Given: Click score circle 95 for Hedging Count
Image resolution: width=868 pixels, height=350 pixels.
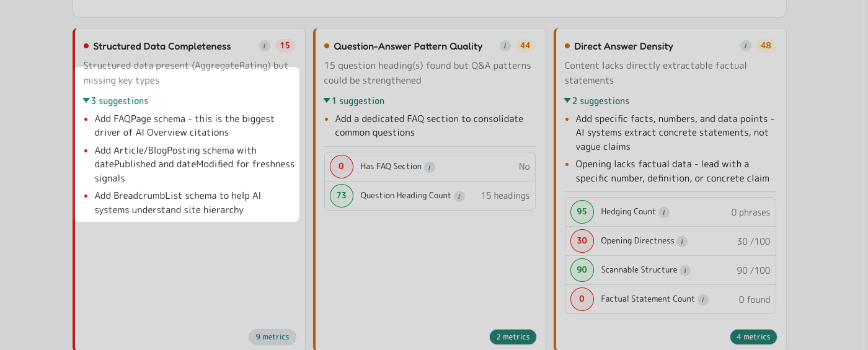Looking at the screenshot, I should pyautogui.click(x=582, y=212).
